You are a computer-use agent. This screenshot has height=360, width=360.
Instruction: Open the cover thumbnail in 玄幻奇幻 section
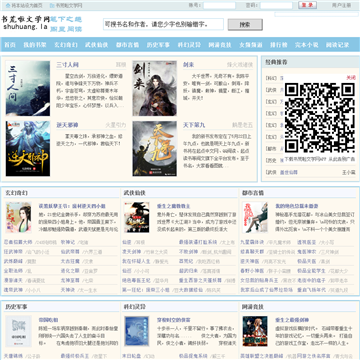point(18,217)
